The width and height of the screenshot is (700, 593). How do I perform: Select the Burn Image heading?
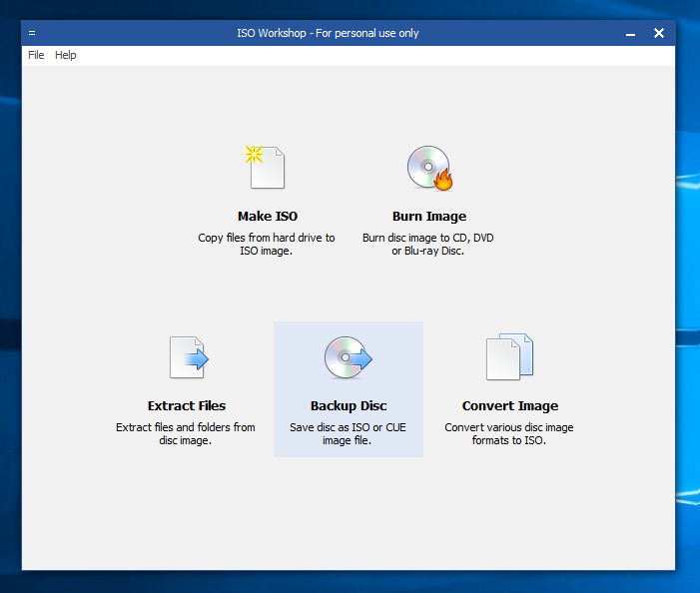(x=429, y=217)
